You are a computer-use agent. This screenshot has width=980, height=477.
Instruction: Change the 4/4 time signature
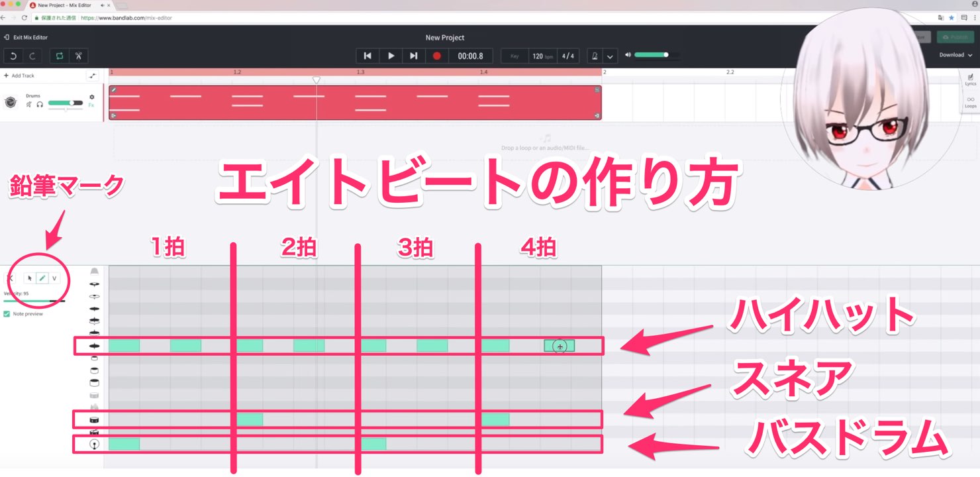pyautogui.click(x=567, y=56)
